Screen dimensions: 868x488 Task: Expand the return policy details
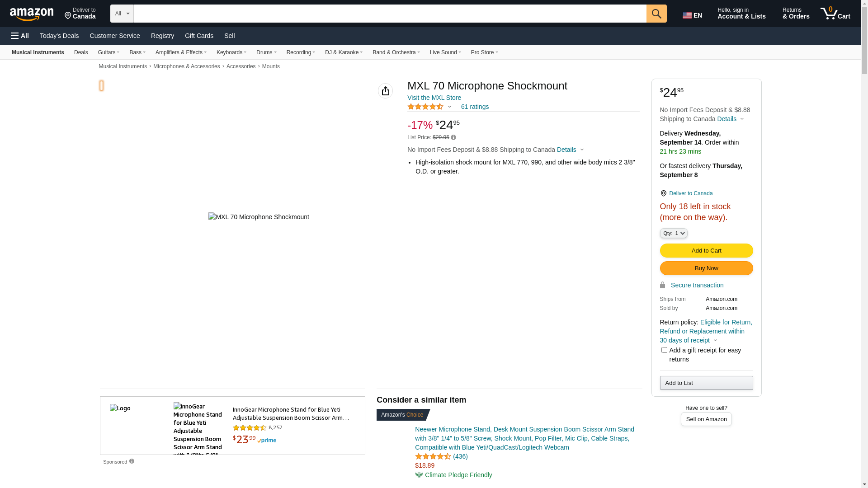click(x=715, y=341)
